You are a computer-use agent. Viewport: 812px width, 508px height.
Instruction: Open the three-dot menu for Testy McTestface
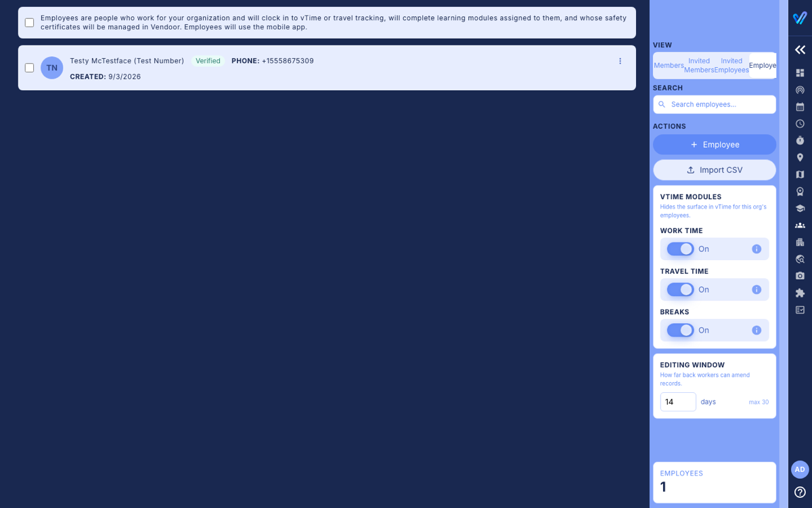(620, 61)
